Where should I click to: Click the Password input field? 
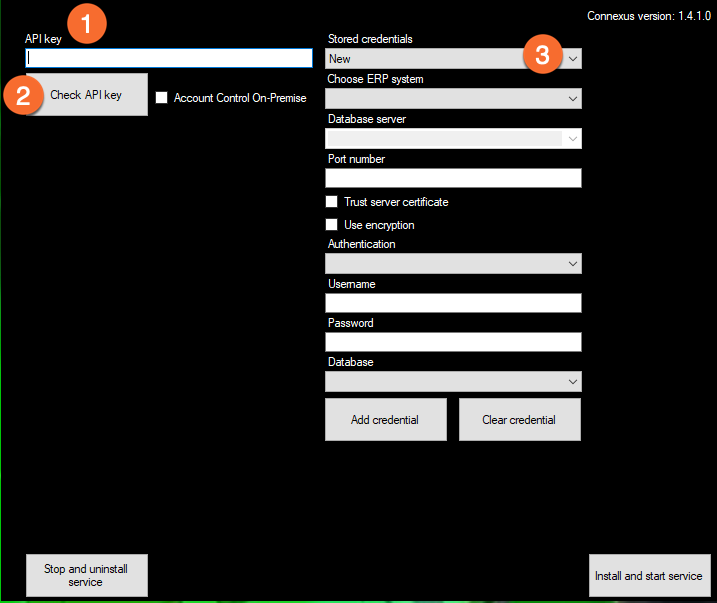click(453, 342)
